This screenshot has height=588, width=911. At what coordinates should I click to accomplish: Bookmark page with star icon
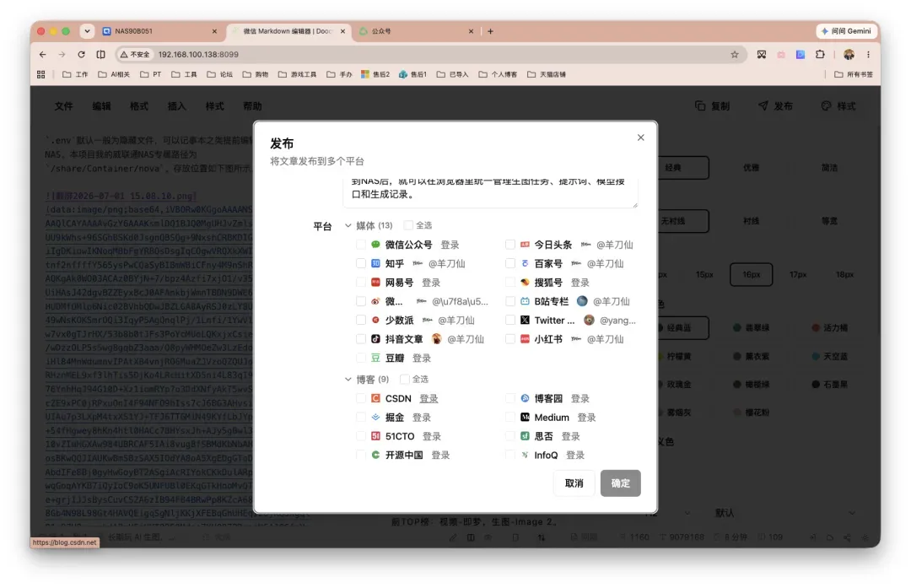tap(735, 55)
